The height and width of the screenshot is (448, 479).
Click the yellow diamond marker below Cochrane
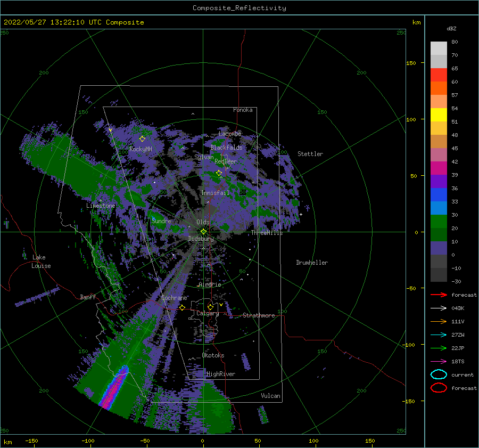tap(183, 307)
